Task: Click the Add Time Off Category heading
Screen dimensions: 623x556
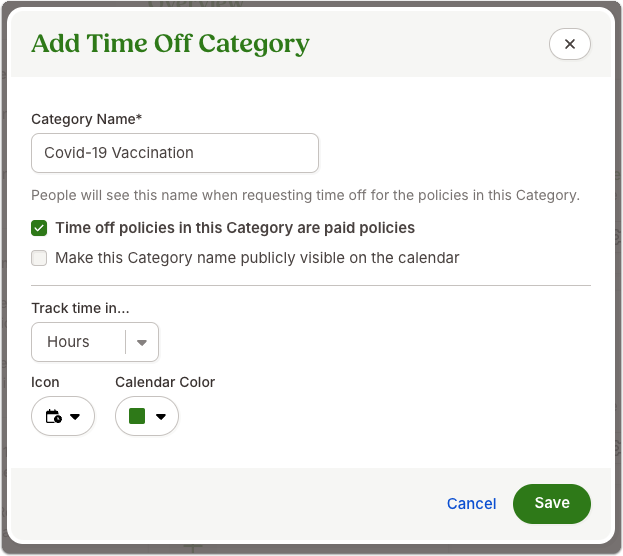Action: 170,44
